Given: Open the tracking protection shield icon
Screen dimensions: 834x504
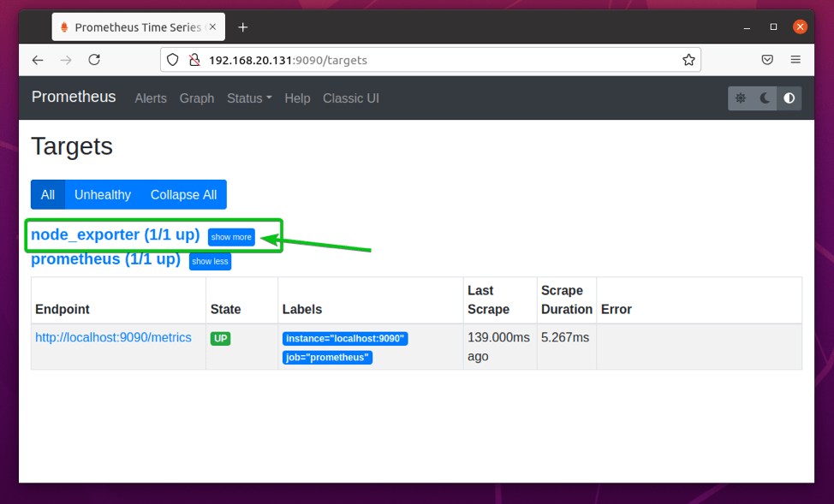Looking at the screenshot, I should pos(172,60).
